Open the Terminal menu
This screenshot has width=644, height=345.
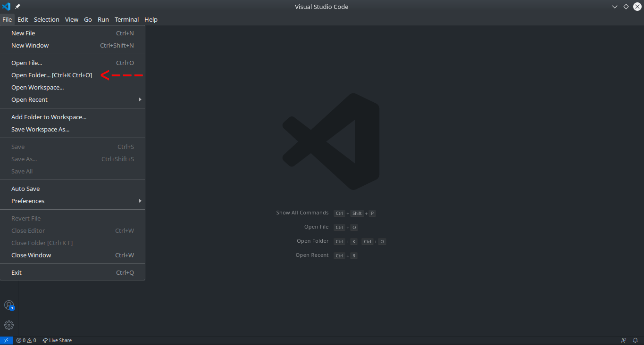126,19
